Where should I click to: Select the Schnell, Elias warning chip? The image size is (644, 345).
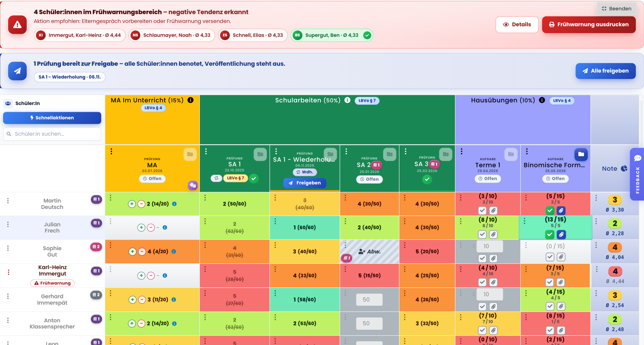click(253, 35)
